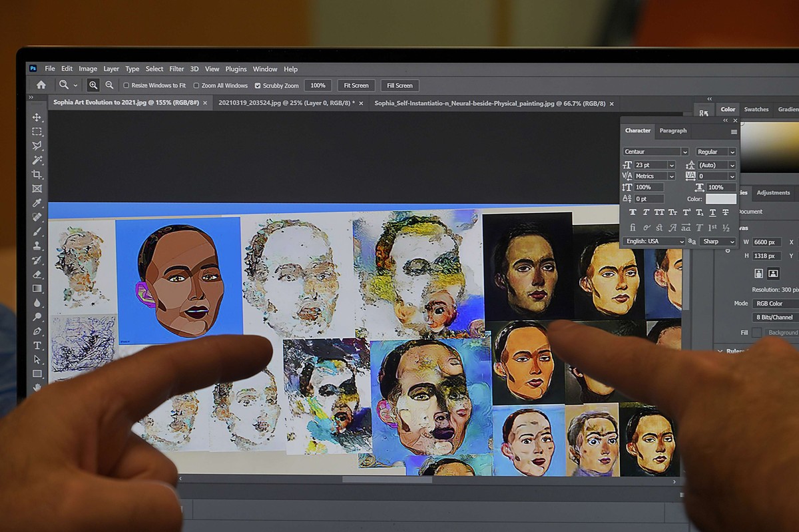
Task: Select the Frame tool
Action: tap(37, 188)
